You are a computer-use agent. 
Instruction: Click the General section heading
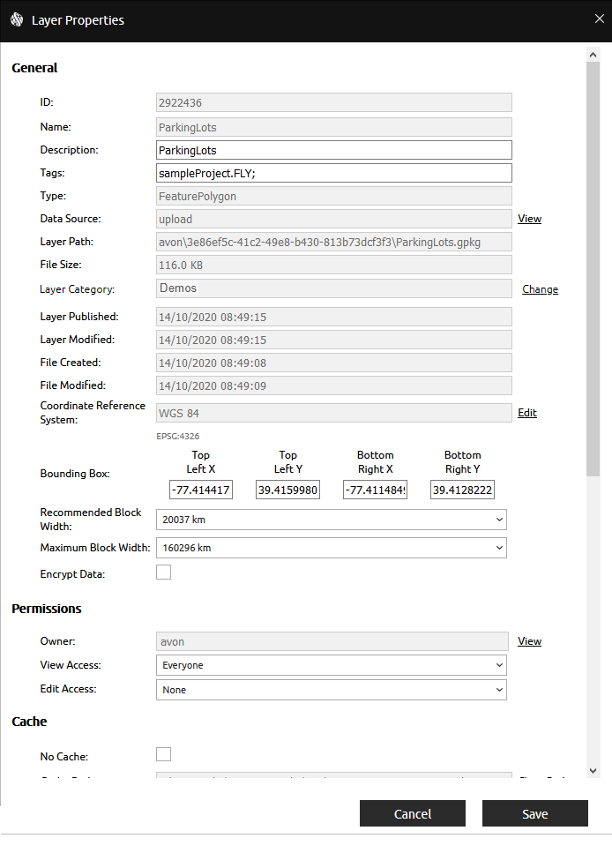(34, 68)
